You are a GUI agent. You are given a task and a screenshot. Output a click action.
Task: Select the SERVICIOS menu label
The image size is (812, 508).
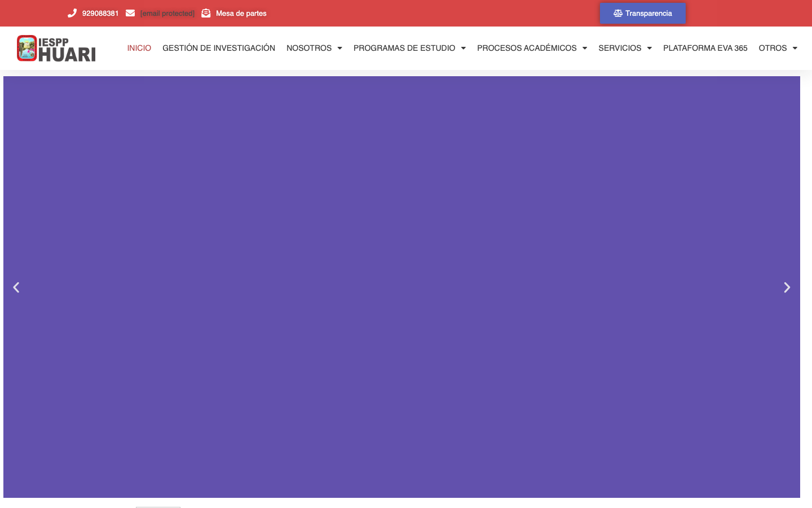pos(620,48)
